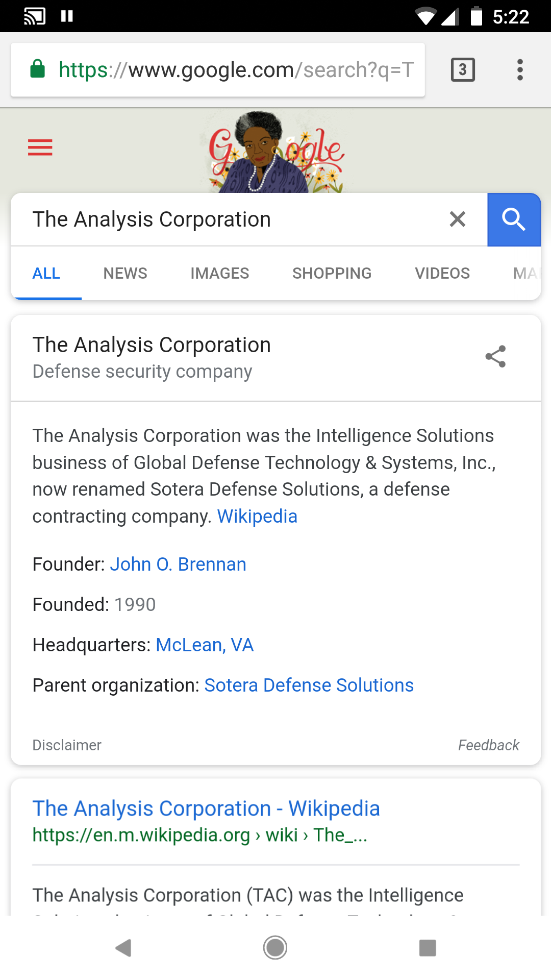Open the Sotera Defense Solutions link
The width and height of the screenshot is (551, 980).
pyautogui.click(x=309, y=685)
